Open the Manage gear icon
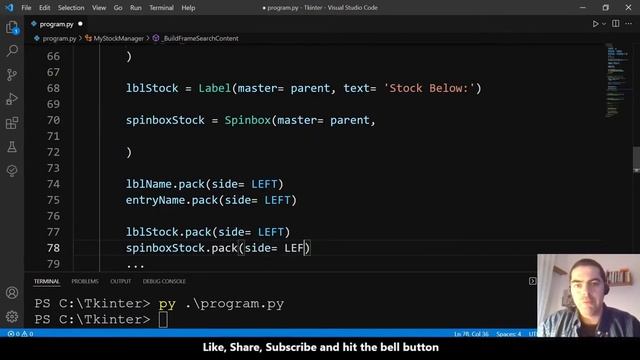The width and height of the screenshot is (640, 360). pyautogui.click(x=12, y=316)
